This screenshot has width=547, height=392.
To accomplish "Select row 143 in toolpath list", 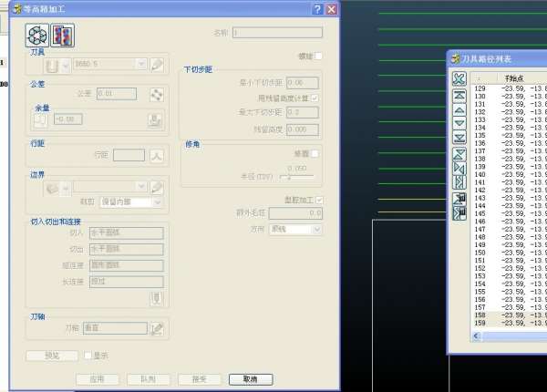I will tap(509, 198).
